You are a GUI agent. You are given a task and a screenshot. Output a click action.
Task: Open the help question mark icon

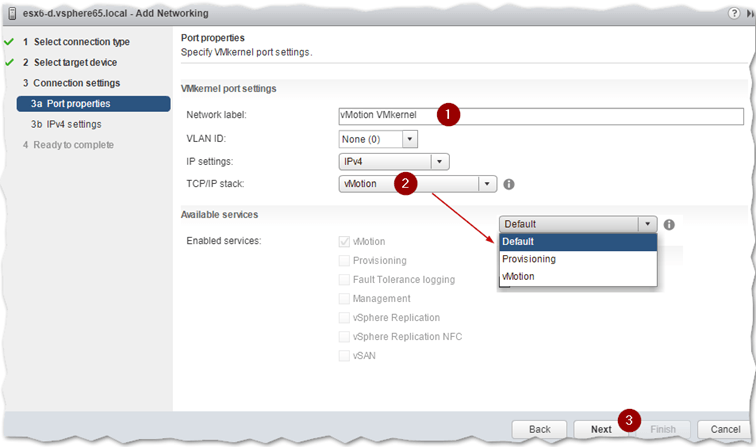(734, 13)
